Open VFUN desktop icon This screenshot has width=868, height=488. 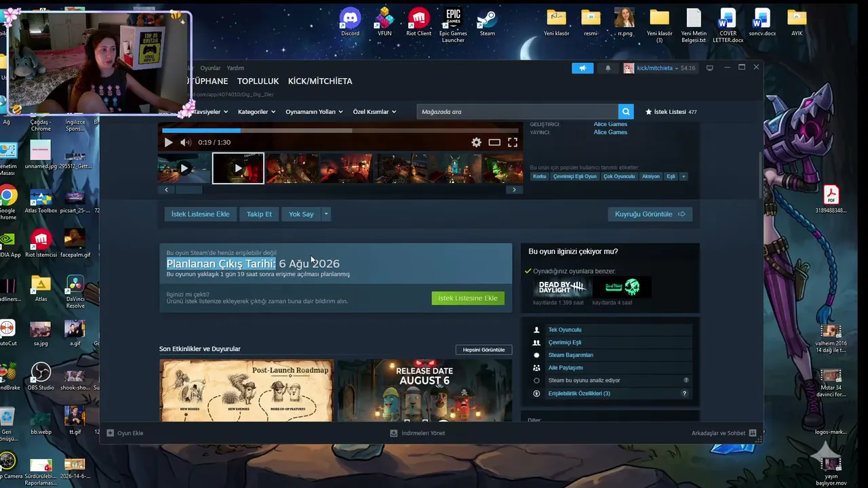tap(384, 22)
